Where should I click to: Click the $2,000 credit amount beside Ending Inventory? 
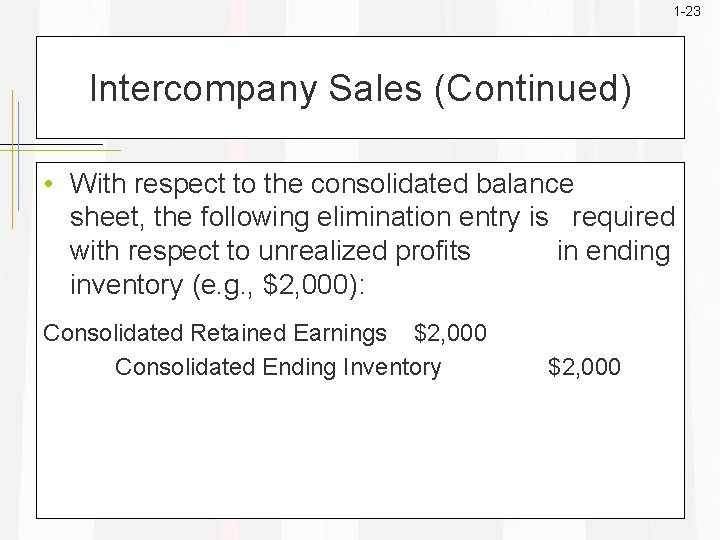point(584,367)
